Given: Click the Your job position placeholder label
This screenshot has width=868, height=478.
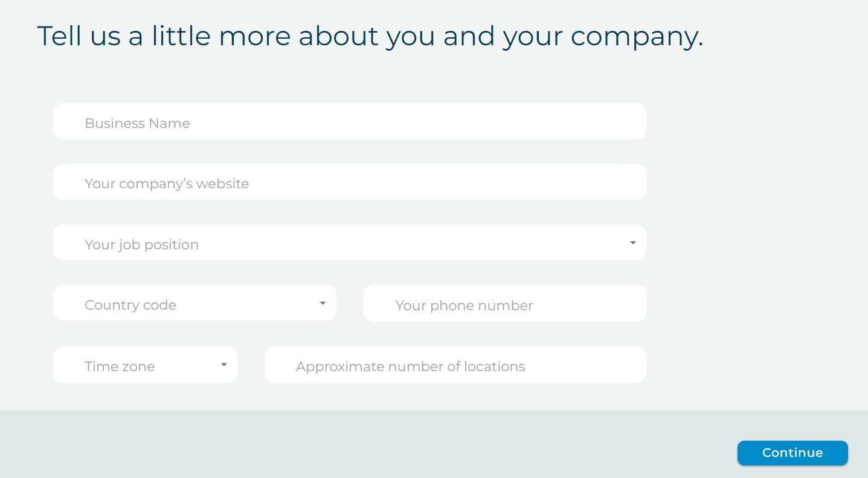Looking at the screenshot, I should 142,244.
